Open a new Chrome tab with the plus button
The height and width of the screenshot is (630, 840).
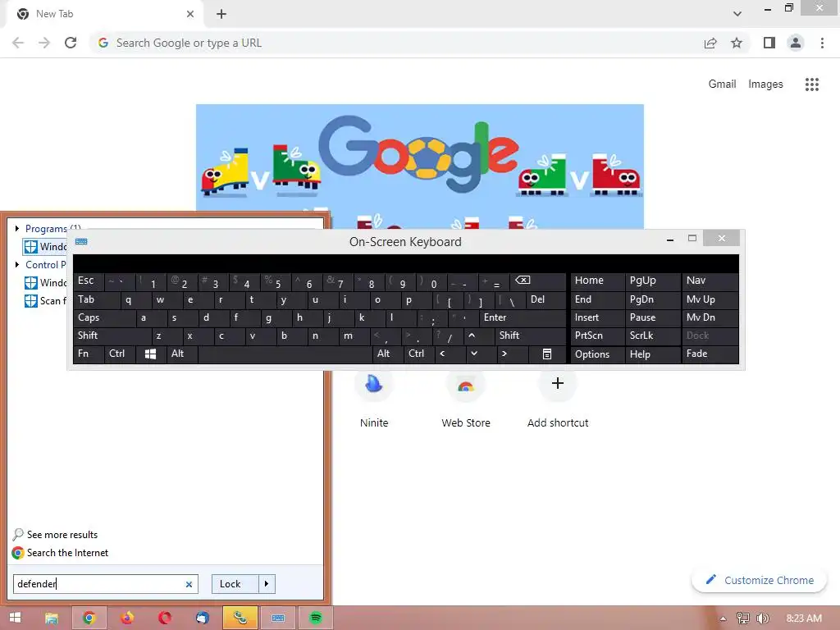(x=221, y=14)
